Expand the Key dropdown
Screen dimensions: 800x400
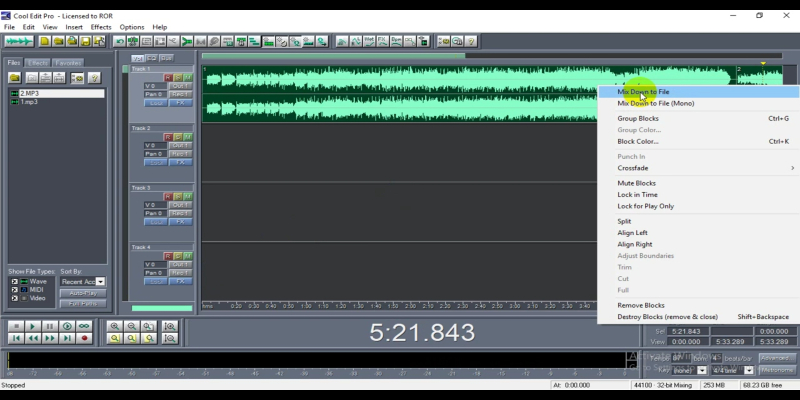[x=702, y=370]
